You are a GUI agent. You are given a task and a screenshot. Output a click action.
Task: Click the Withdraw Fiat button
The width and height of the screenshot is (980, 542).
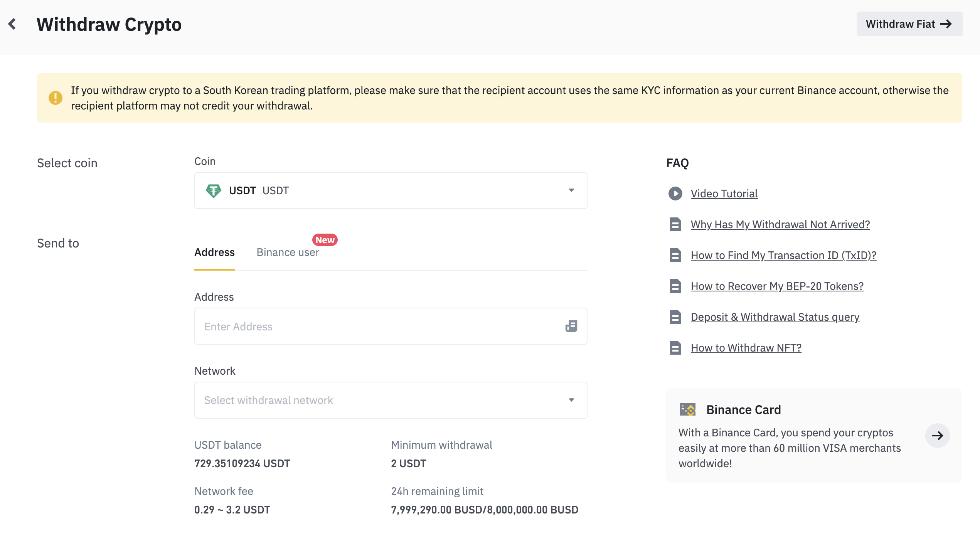(909, 24)
